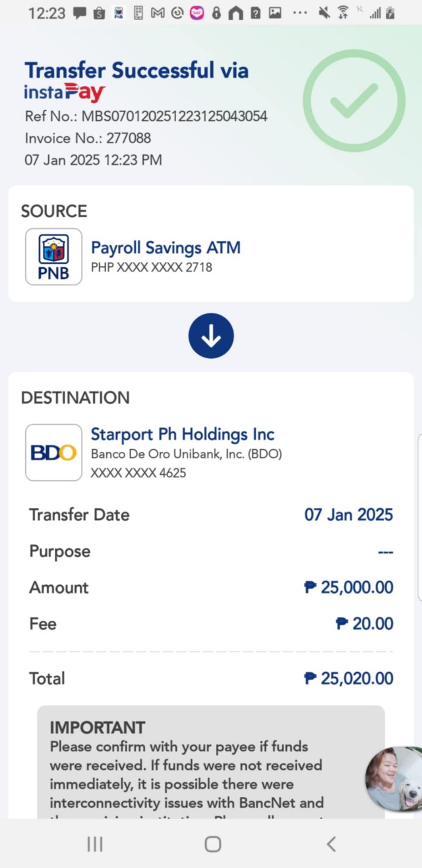Tap the Payroll Savings ATM source account
422x868 pixels.
tap(165, 248)
